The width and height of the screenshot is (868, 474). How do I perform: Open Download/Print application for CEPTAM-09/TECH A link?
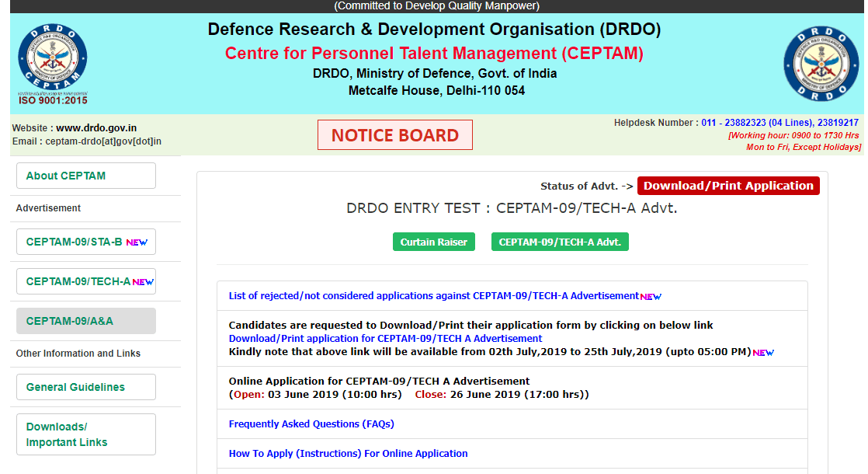coord(385,339)
